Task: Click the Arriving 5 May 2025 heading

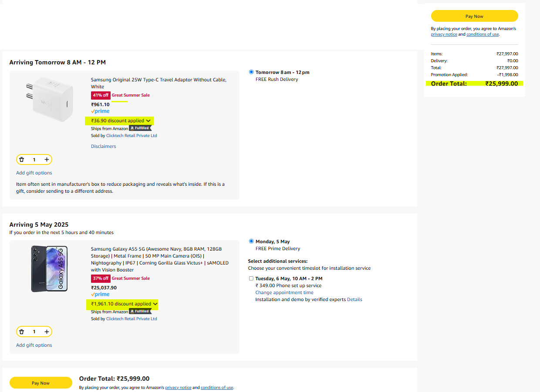Action: (x=39, y=224)
